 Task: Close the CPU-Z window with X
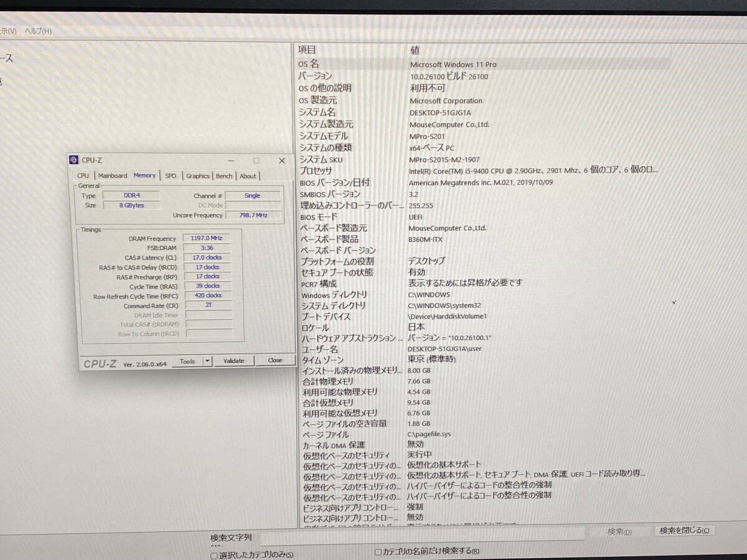click(x=281, y=161)
